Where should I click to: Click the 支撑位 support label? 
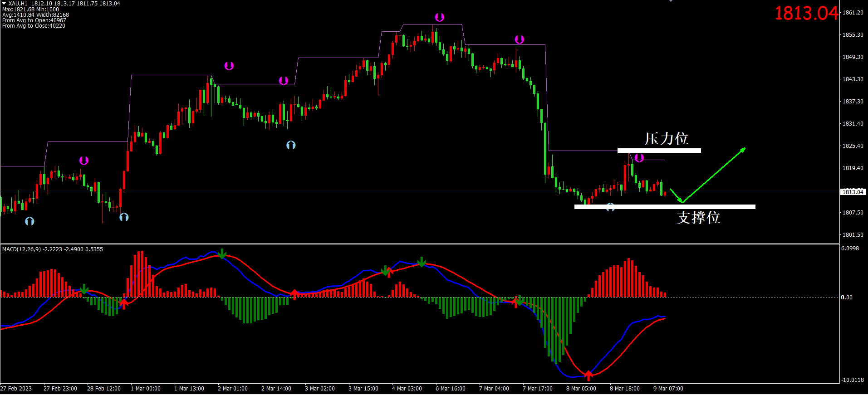click(x=698, y=218)
